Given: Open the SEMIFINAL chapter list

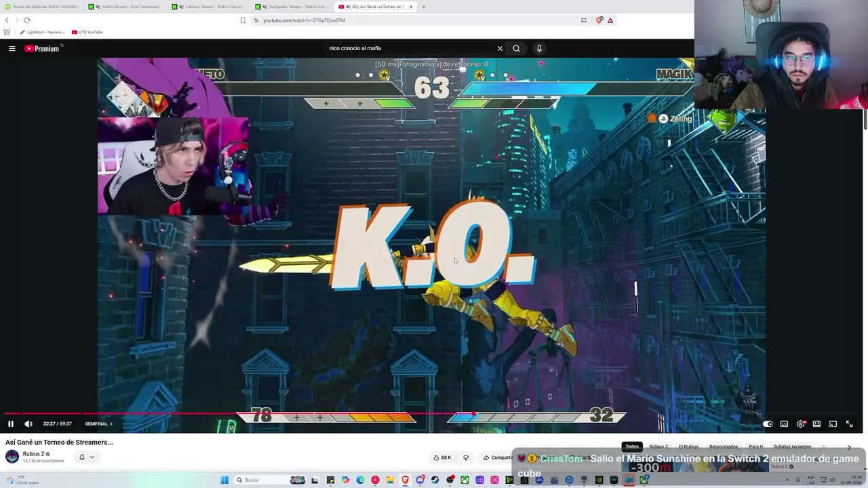Looking at the screenshot, I should pyautogui.click(x=99, y=424).
